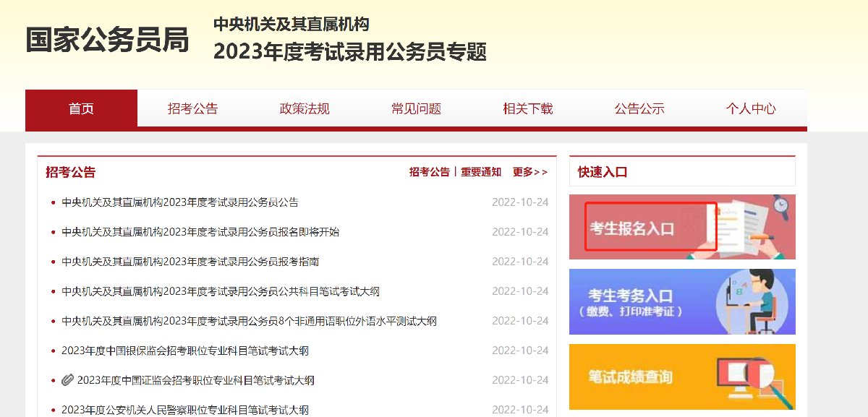The height and width of the screenshot is (417, 868).
Task: Click the 考生考务入口 banner
Action: coord(682,301)
